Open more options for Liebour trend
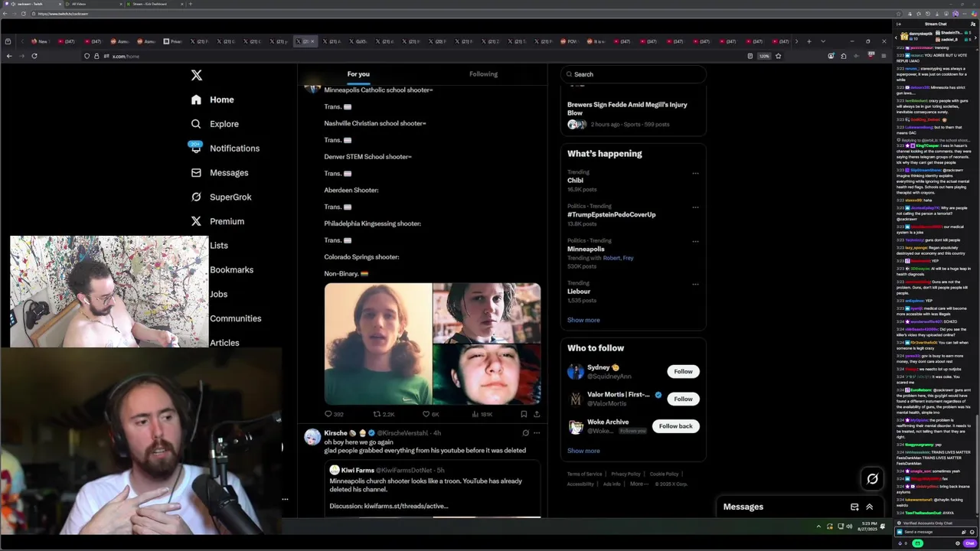The image size is (980, 551). pos(695,284)
